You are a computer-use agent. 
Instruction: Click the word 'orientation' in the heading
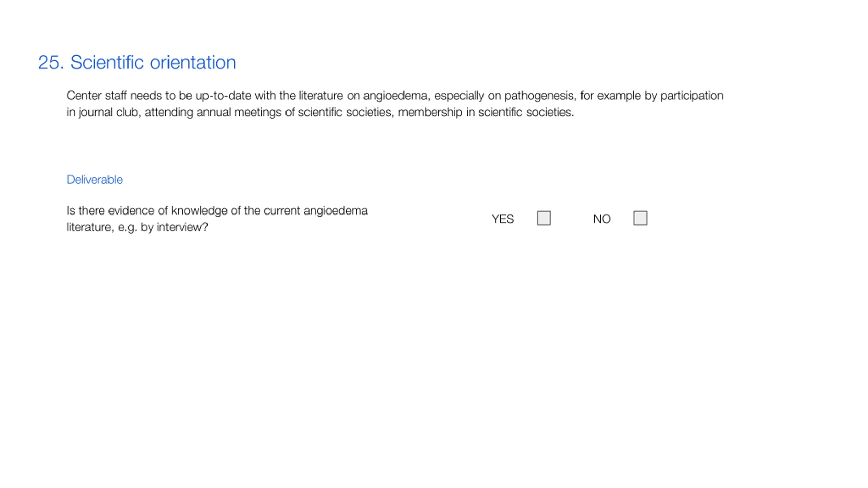click(x=193, y=62)
